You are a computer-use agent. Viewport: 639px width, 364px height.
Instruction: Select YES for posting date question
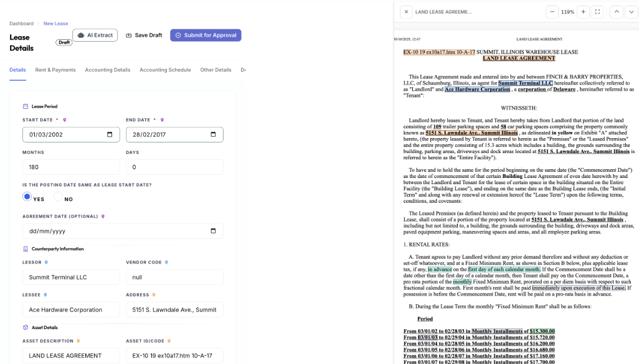[27, 197]
